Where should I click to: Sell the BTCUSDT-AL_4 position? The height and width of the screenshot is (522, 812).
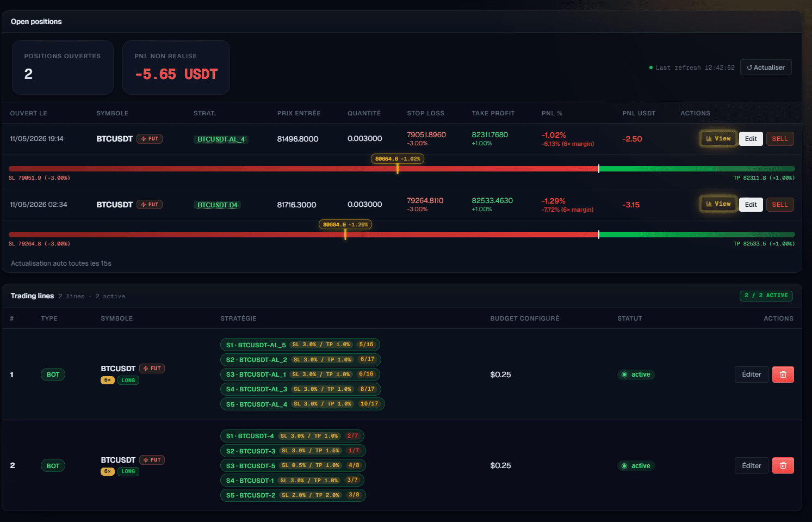pyautogui.click(x=780, y=139)
